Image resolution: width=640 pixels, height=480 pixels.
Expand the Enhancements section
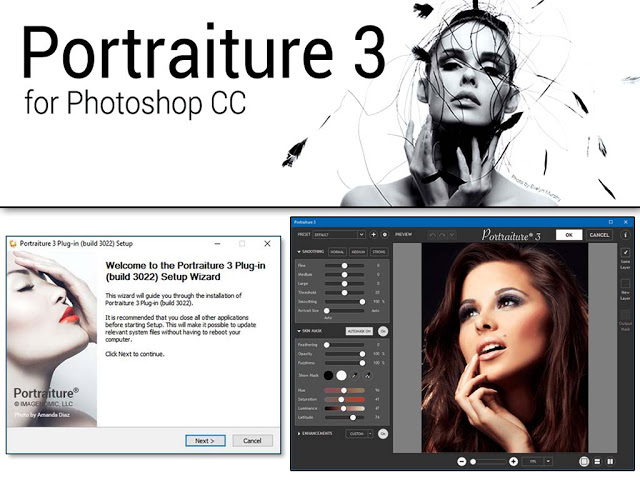pyautogui.click(x=299, y=433)
